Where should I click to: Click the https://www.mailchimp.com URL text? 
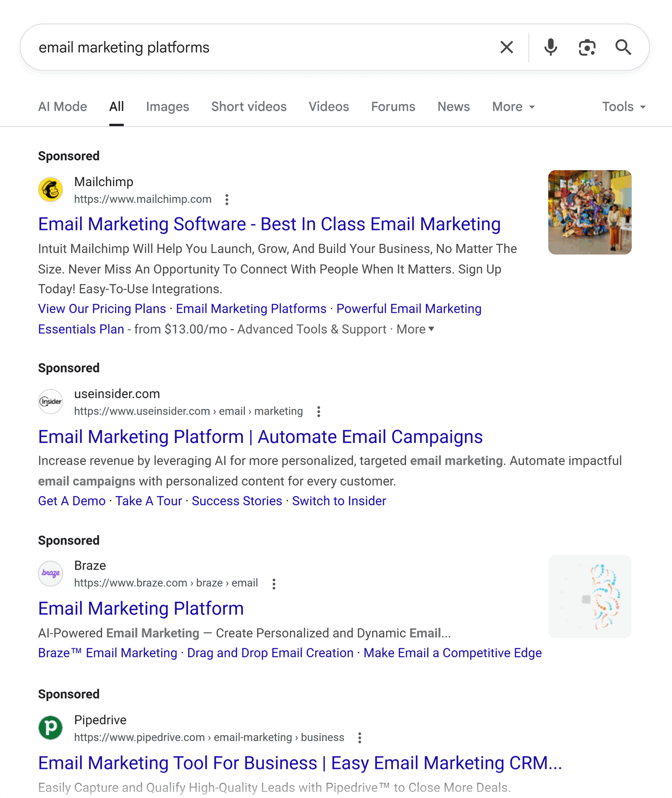(x=143, y=199)
